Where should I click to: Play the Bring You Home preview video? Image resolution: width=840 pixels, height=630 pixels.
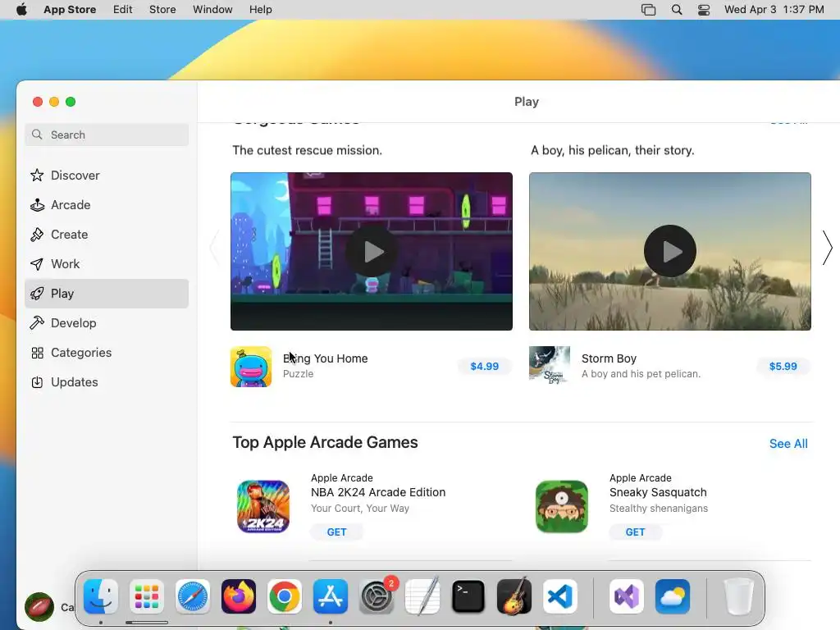[x=372, y=251]
